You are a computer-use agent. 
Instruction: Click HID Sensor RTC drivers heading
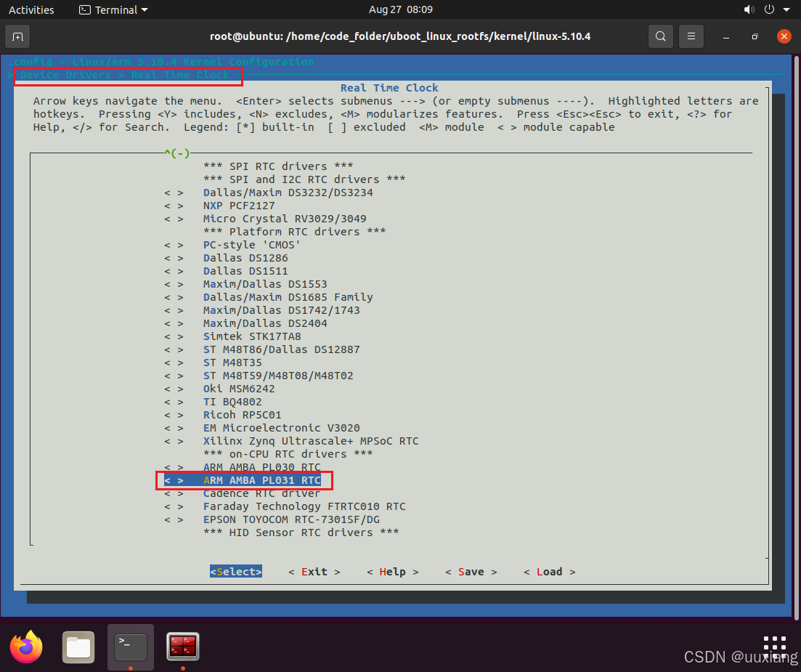[301, 533]
